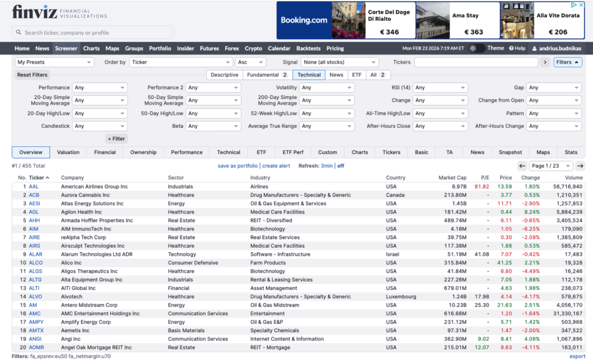Click the Reset Filters button
The width and height of the screenshot is (593, 364).
pos(32,75)
